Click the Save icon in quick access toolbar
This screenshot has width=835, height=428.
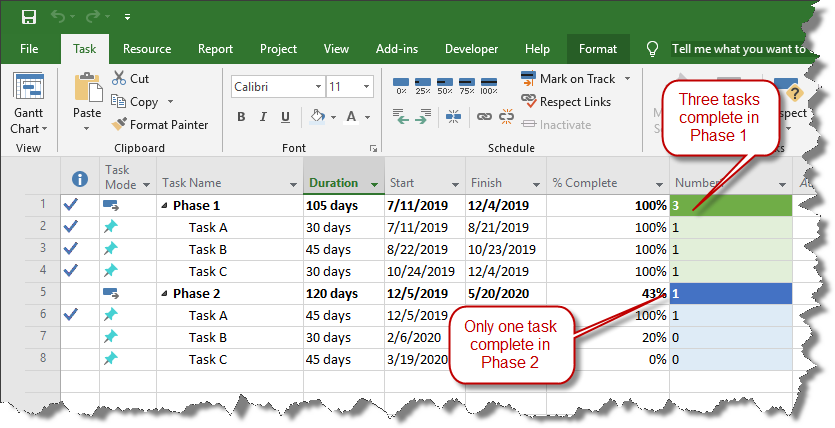point(29,17)
